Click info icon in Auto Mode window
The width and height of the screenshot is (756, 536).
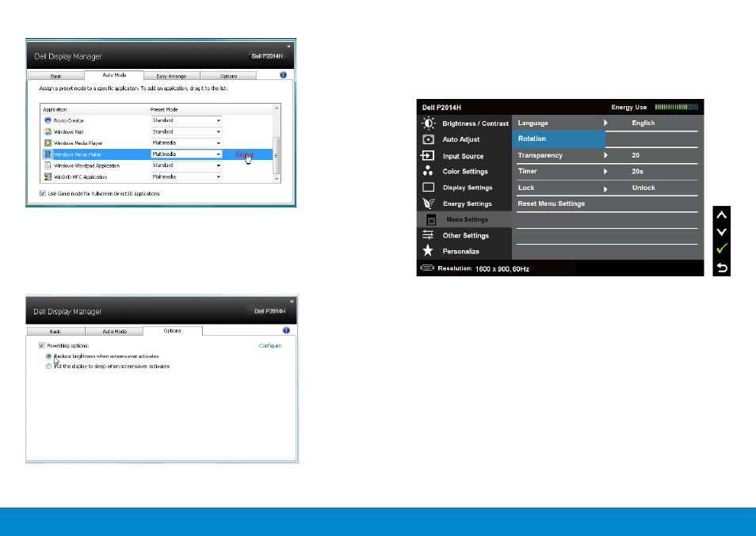283,74
